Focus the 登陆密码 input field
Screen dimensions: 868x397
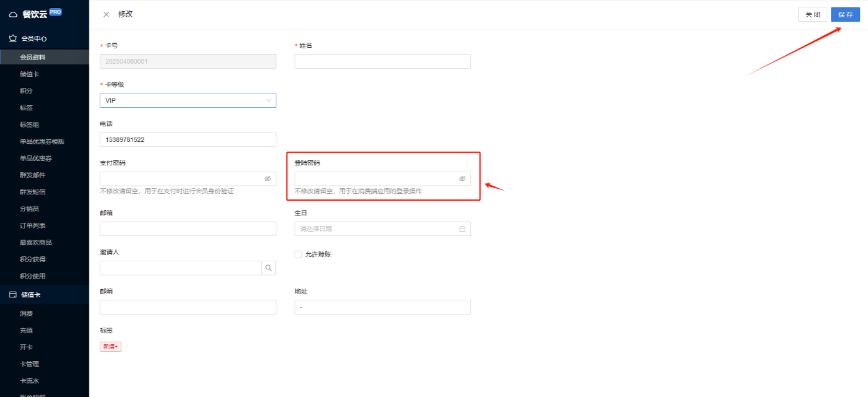[x=382, y=178]
